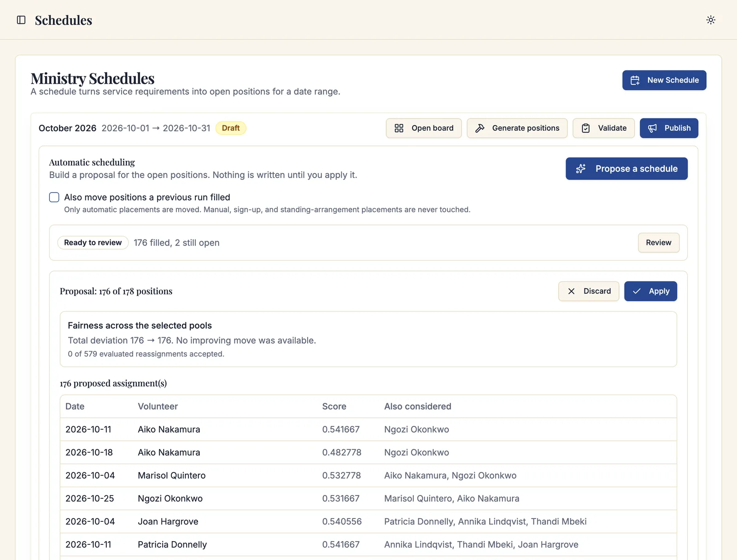Open the Review button for the proposal
The height and width of the screenshot is (560, 737).
pyautogui.click(x=658, y=243)
